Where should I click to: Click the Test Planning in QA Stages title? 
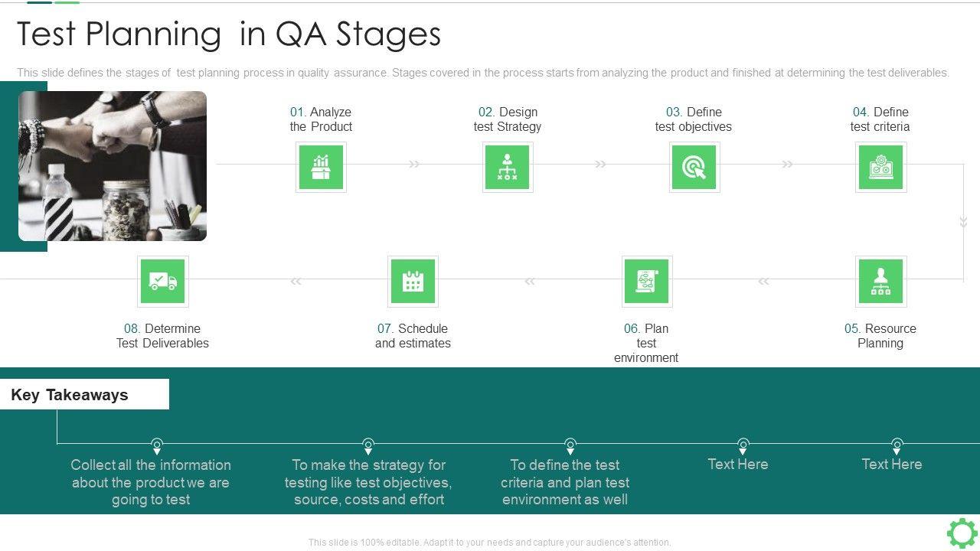229,34
